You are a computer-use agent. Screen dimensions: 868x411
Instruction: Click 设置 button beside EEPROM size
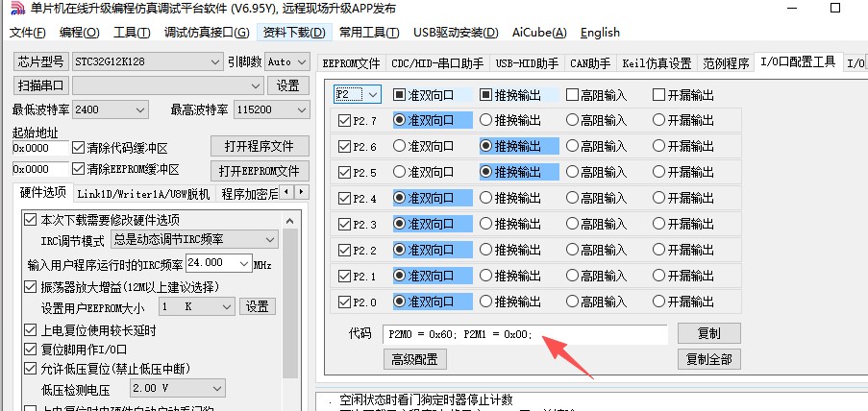[x=258, y=306]
